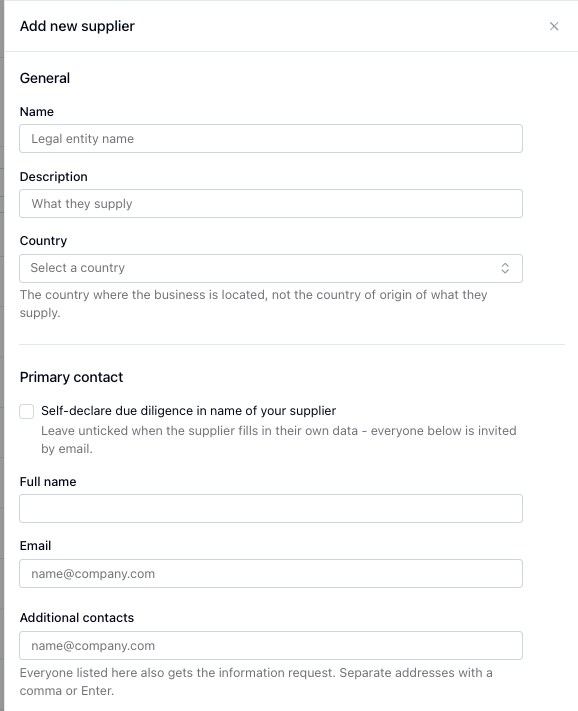
Task: Click the Additional contacts email input
Action: pyautogui.click(x=271, y=646)
